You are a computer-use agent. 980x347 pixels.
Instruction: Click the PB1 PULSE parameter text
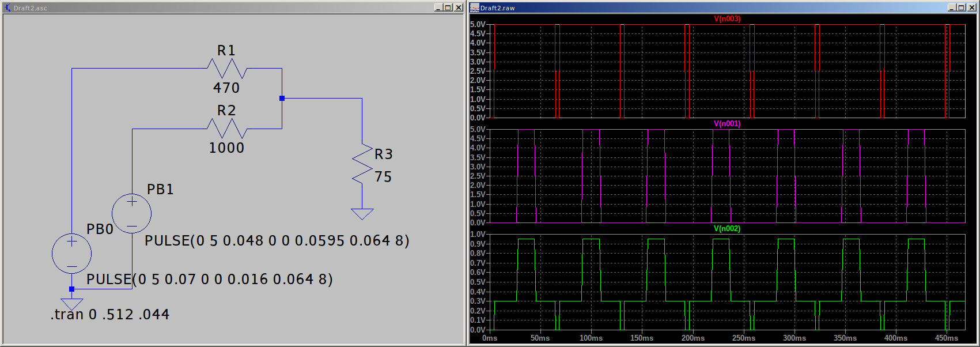[x=277, y=241]
